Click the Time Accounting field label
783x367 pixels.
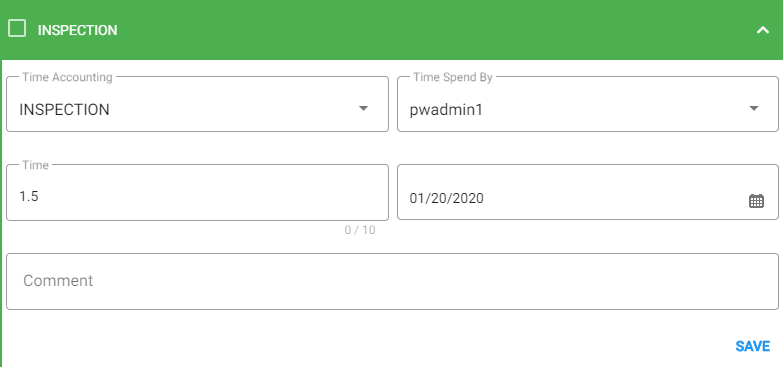(67, 77)
